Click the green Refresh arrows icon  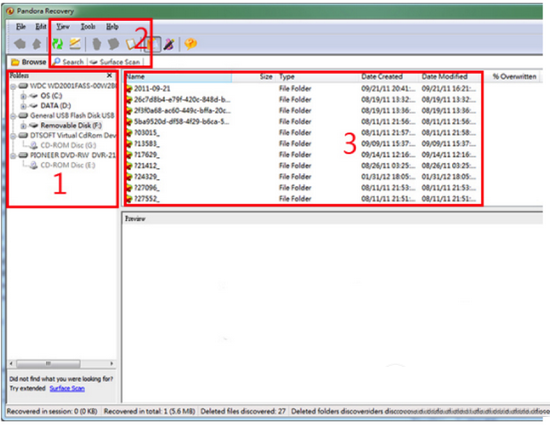pos(57,44)
